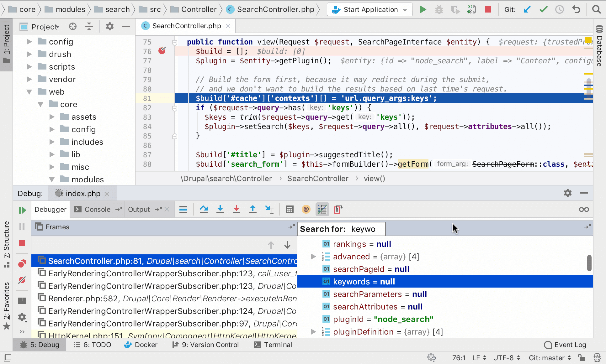The height and width of the screenshot is (364, 606).
Task: Expand the advanced array node in variables
Action: [x=313, y=256]
